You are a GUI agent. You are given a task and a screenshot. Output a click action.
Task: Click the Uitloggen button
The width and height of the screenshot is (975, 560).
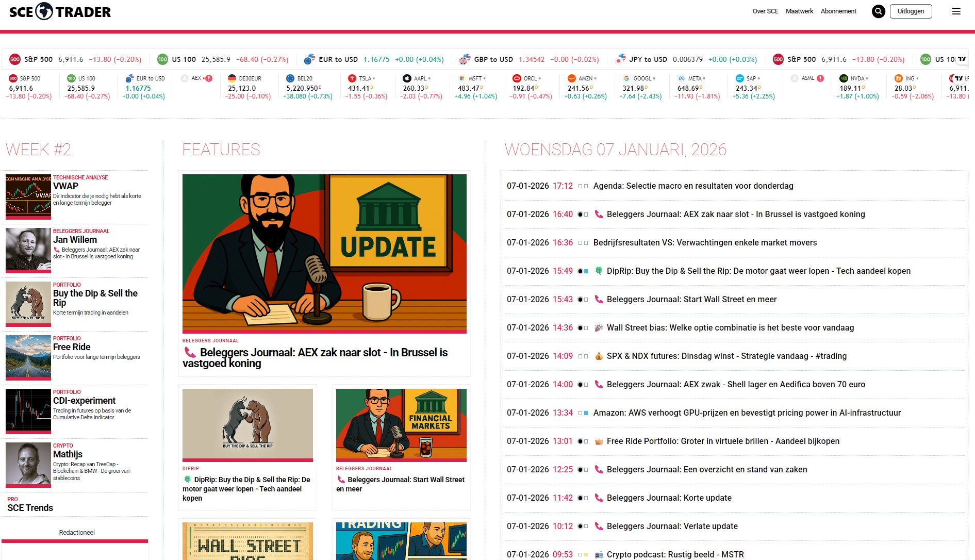click(x=911, y=11)
